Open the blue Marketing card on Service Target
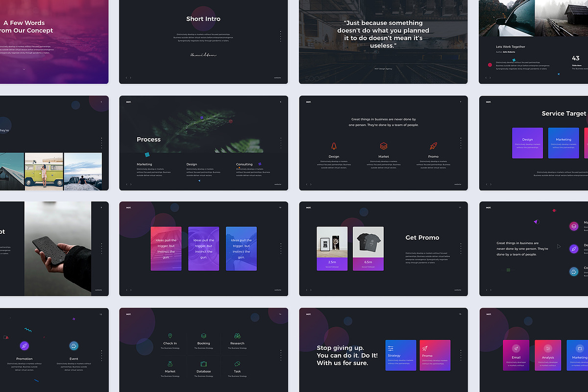This screenshot has width=588, height=392. [x=563, y=143]
